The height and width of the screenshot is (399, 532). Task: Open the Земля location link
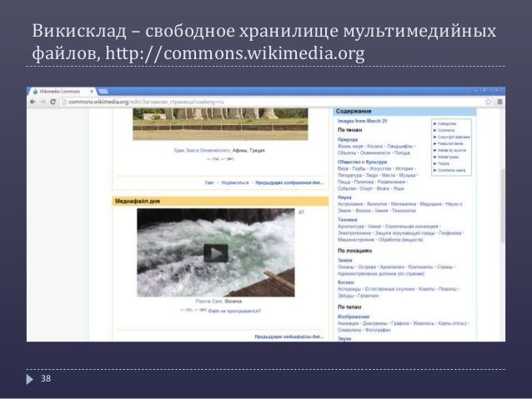(x=345, y=261)
